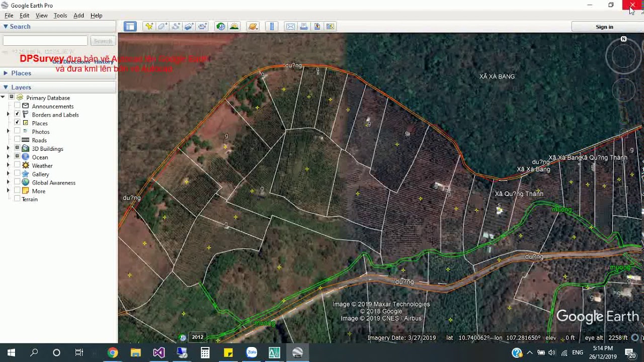The image size is (644, 362).
Task: Expand the Gallery layer node
Action: [x=8, y=174]
